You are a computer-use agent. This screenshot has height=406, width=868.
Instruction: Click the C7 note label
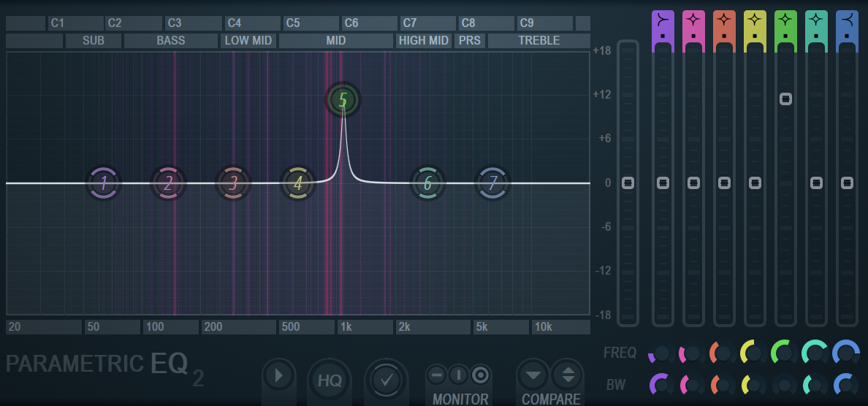[428, 23]
